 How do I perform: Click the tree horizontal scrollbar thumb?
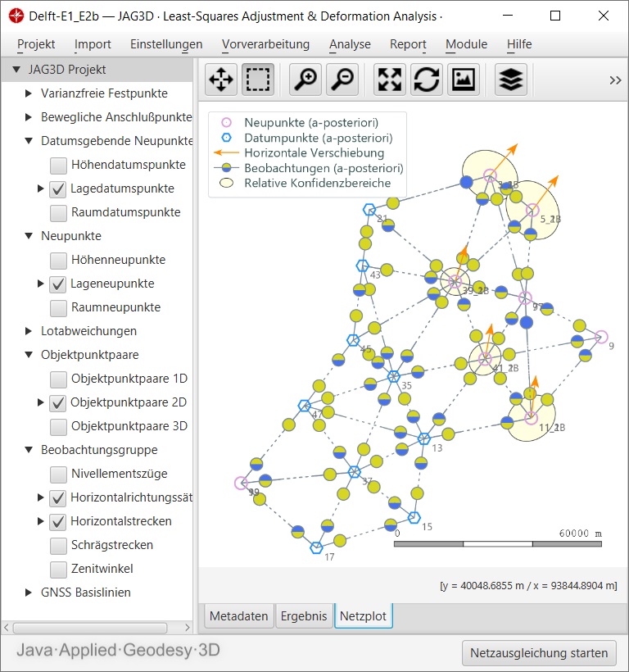pos(90,628)
